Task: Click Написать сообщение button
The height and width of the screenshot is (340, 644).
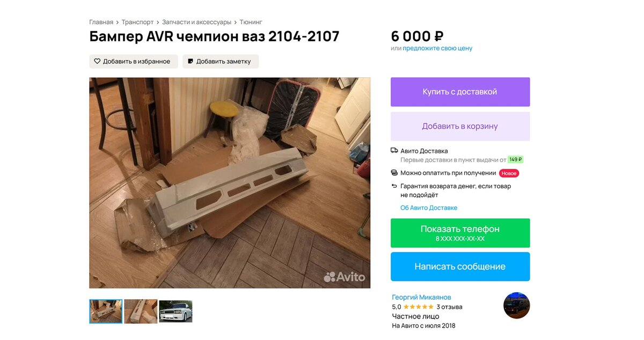Action: pyautogui.click(x=460, y=267)
